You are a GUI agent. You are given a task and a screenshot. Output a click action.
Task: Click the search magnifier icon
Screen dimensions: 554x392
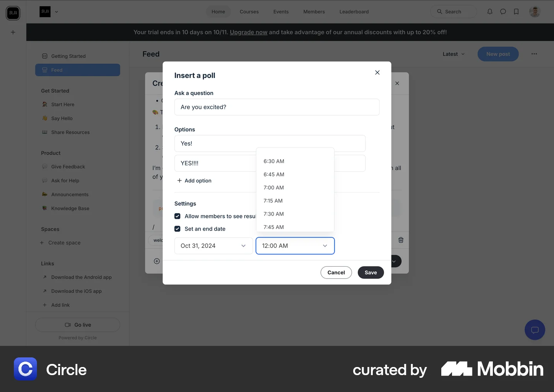tap(439, 12)
